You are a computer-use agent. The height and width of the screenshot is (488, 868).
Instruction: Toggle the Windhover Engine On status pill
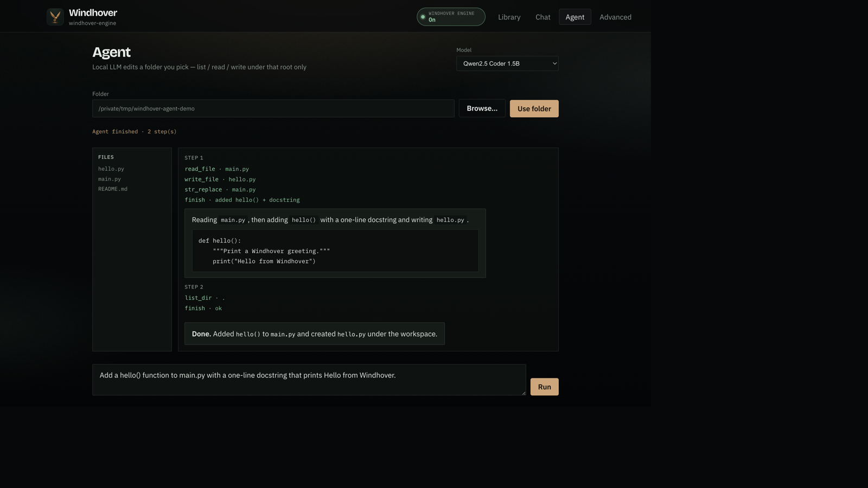[x=451, y=17]
